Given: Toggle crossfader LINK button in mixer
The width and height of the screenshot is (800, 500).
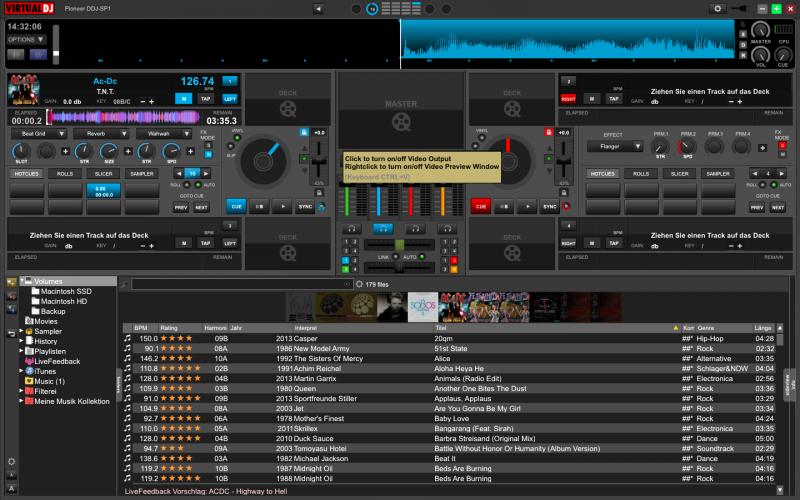Looking at the screenshot, I should [395, 257].
